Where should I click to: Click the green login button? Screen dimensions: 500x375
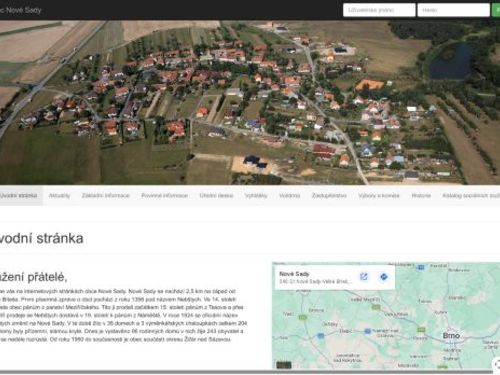point(496,10)
